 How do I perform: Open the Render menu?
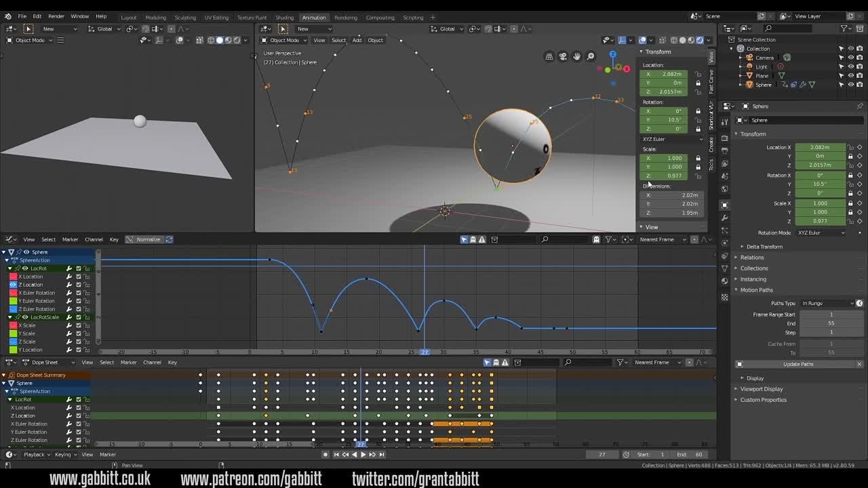pos(56,16)
